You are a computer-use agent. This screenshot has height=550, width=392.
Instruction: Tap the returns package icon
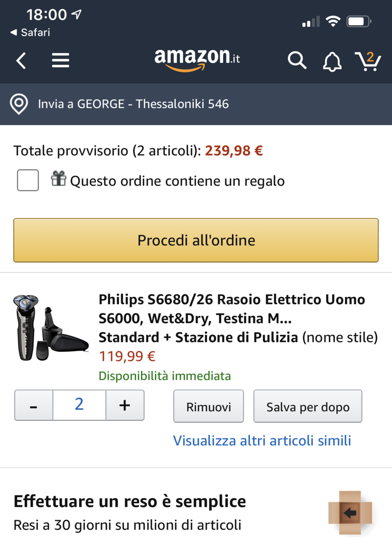[x=350, y=513]
